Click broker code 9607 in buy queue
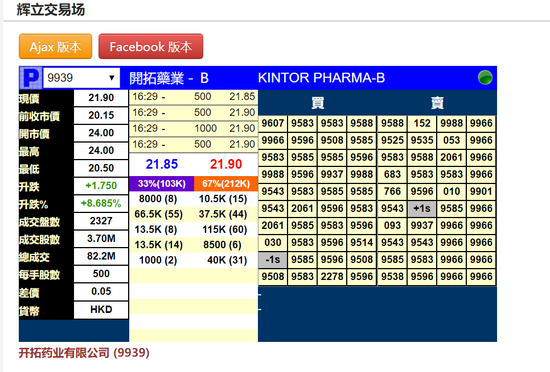Viewport: 550px width, 372px height. tap(273, 123)
